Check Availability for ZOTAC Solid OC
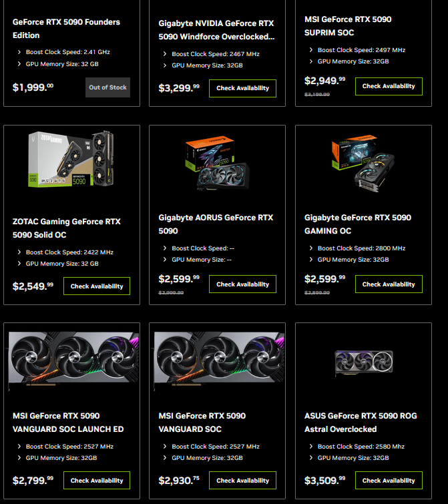448x504 pixels. click(97, 286)
